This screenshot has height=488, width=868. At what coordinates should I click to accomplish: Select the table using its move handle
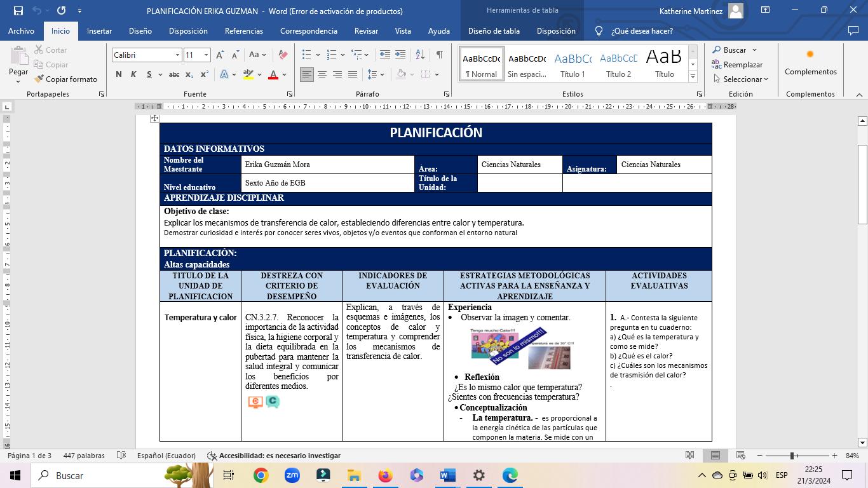click(x=154, y=118)
